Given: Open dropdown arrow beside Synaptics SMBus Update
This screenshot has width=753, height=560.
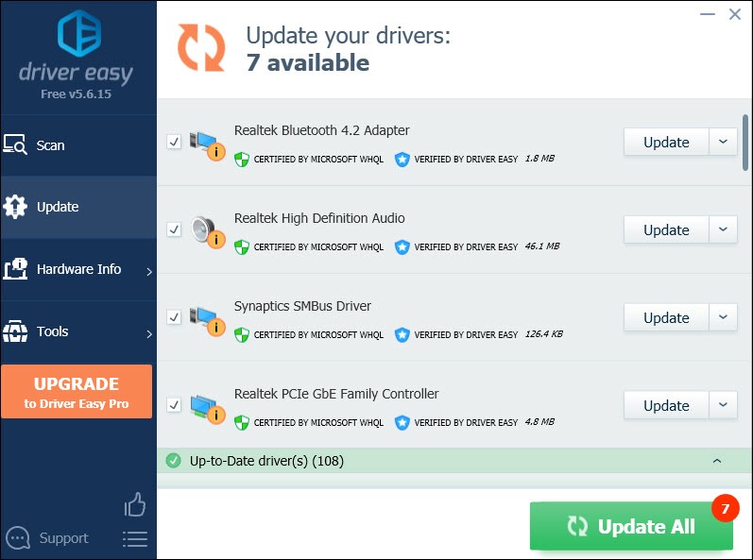Looking at the screenshot, I should tap(723, 317).
